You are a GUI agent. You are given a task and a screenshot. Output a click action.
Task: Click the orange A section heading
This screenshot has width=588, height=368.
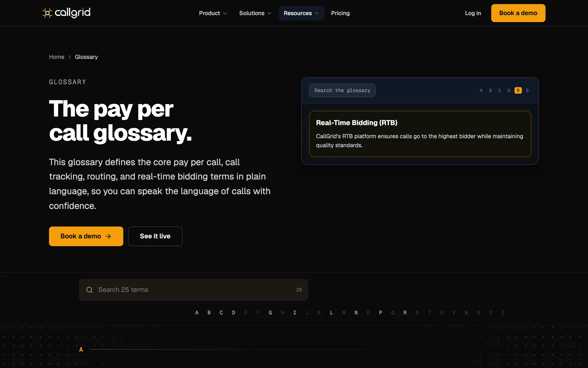click(81, 350)
